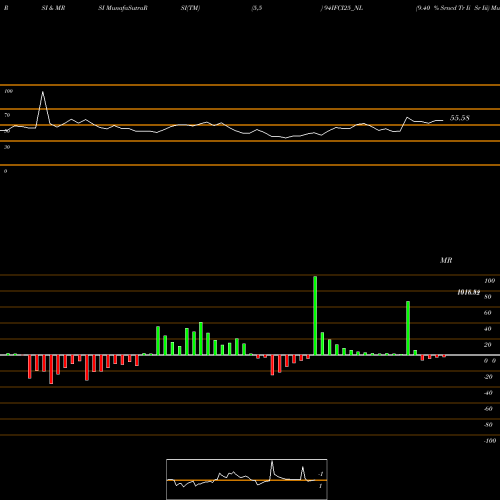Click the RSI axis label 0 under the RSI panel

pyautogui.click(x=5, y=171)
